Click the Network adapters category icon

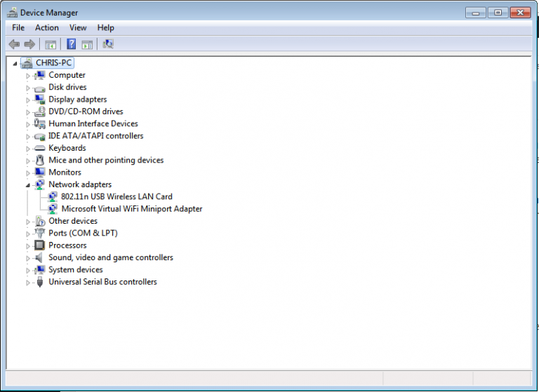(40, 184)
